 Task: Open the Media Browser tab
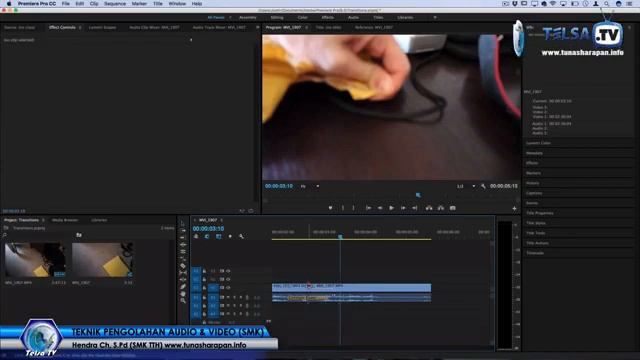click(x=65, y=220)
